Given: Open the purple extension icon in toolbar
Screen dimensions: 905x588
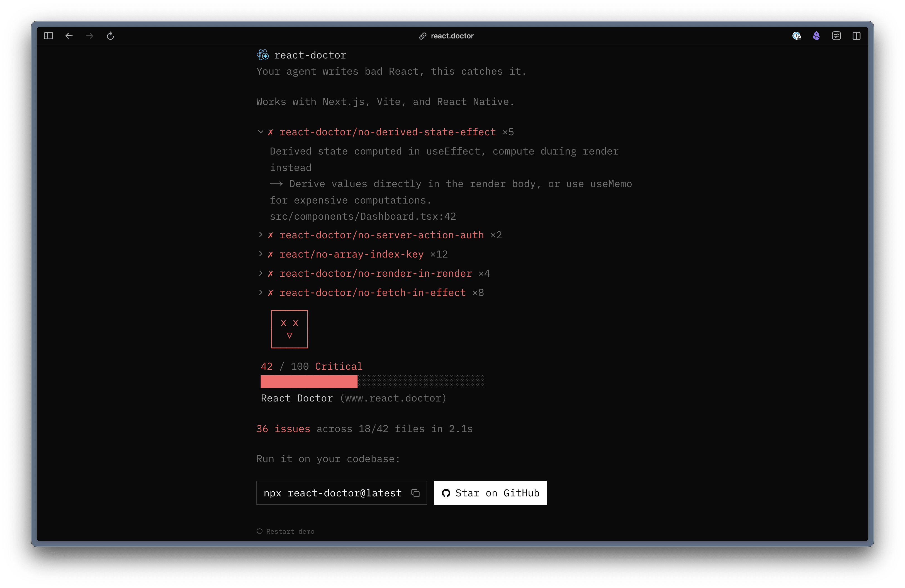Looking at the screenshot, I should 816,36.
